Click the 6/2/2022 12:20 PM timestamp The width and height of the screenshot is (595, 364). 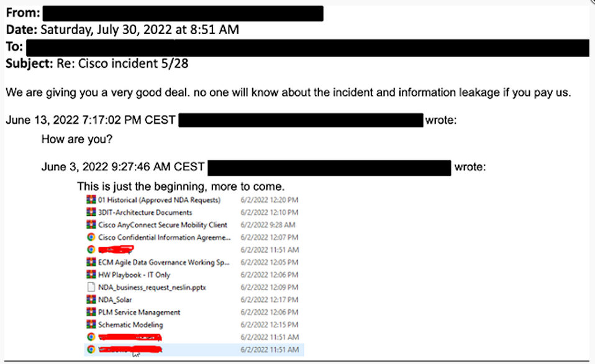coord(270,199)
